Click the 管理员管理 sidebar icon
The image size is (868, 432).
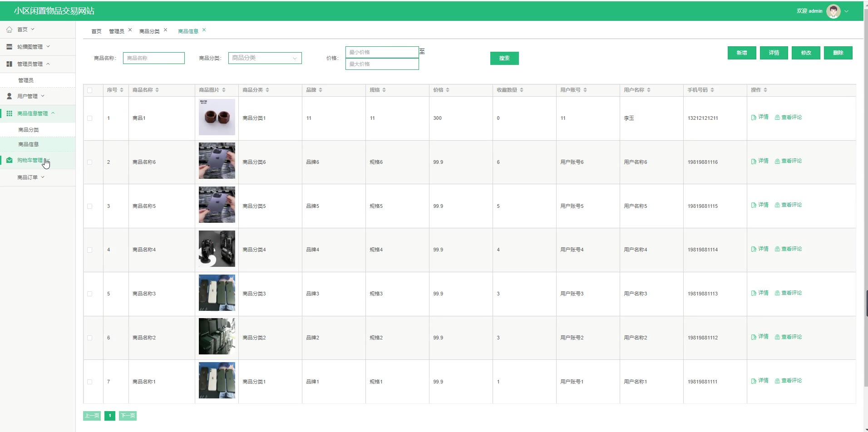pos(9,64)
